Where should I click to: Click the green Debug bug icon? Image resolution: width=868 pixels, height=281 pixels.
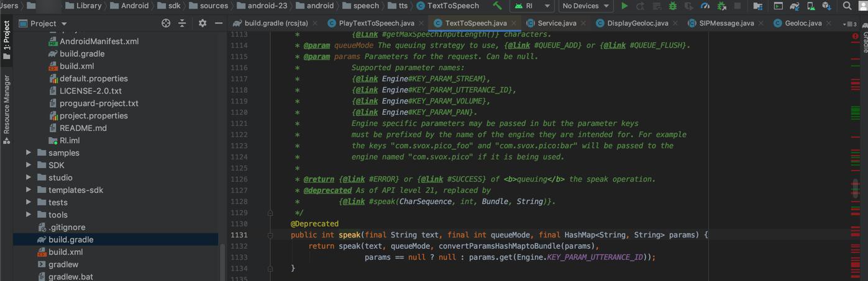(x=673, y=6)
